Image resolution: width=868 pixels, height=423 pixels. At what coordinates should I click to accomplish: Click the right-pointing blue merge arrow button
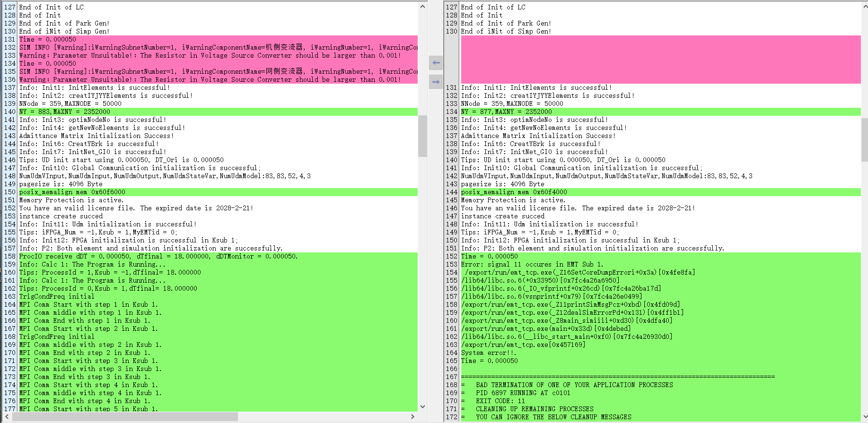click(436, 82)
